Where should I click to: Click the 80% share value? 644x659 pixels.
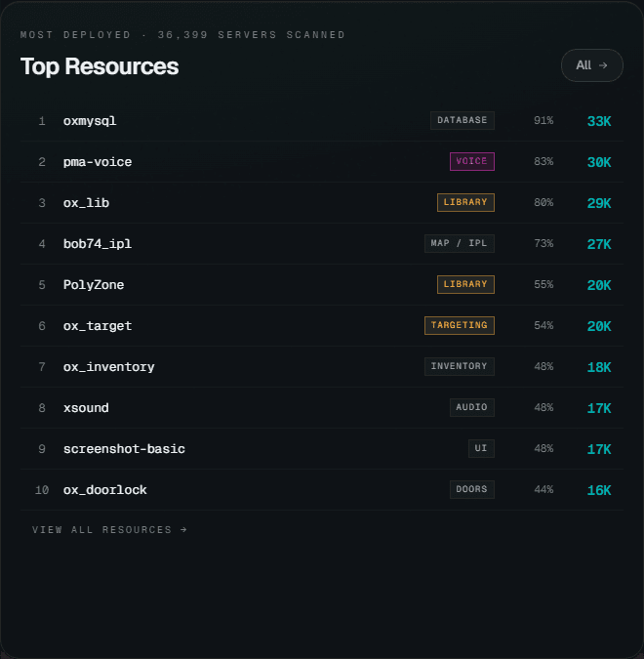click(543, 202)
